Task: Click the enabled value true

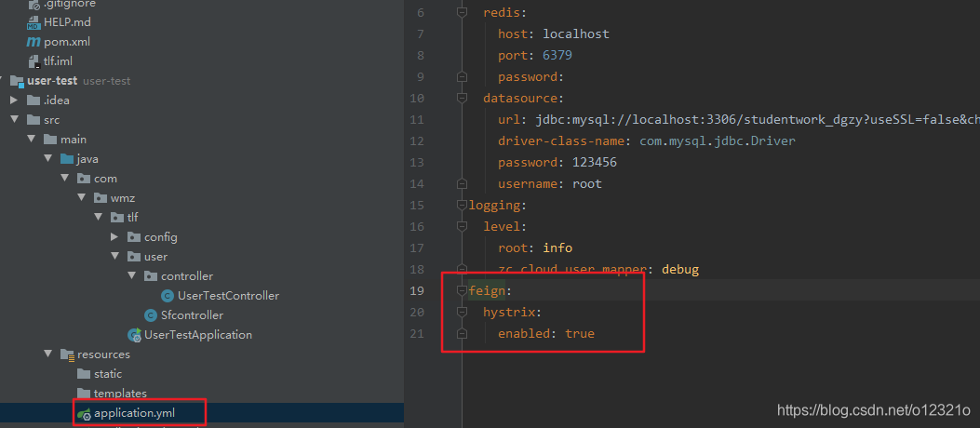Action: click(x=580, y=334)
